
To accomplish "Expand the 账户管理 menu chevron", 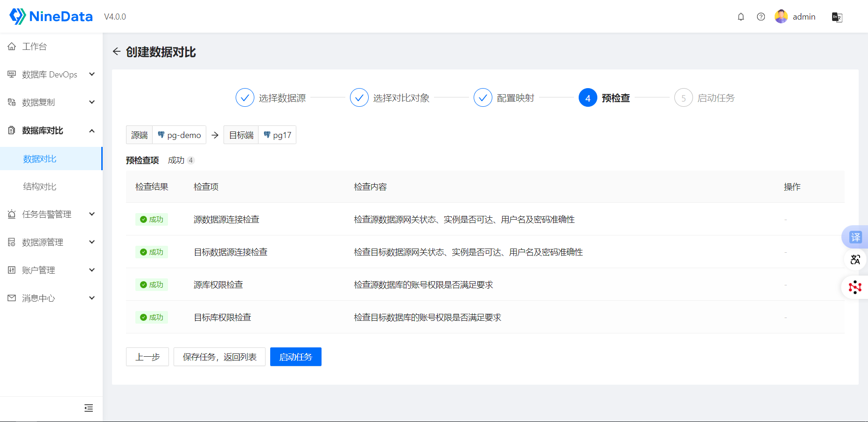I will click(x=92, y=270).
